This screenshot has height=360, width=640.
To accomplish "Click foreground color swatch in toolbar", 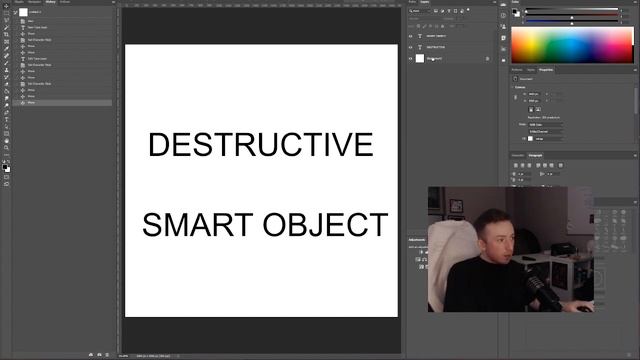I will (x=4, y=167).
